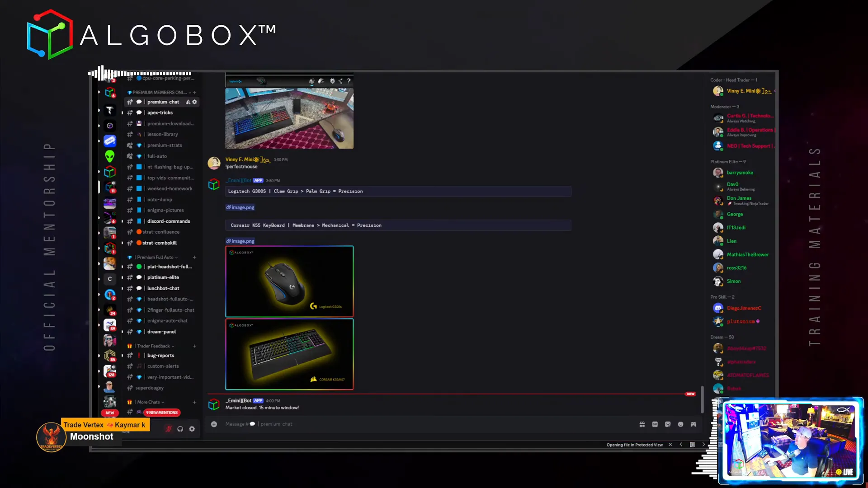Click the _Emini][Bot name on Market closed message
Viewport: 868px width, 488px height.
pyautogui.click(x=238, y=401)
